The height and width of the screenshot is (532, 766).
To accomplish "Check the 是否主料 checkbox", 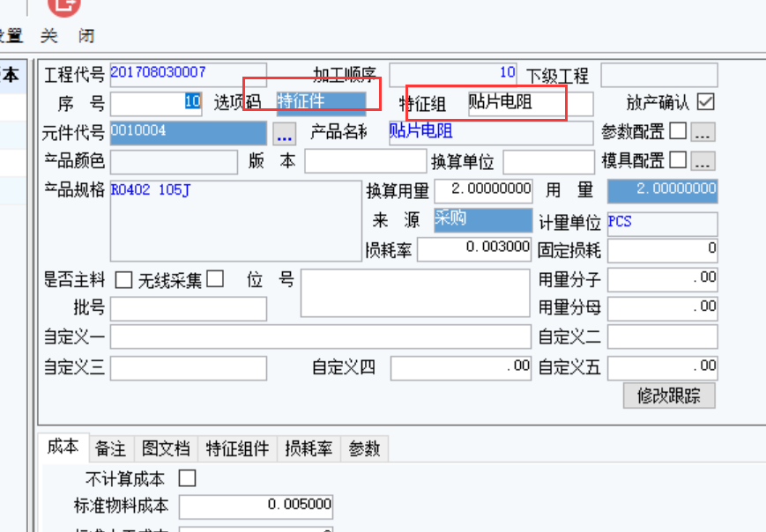I will click(x=124, y=280).
